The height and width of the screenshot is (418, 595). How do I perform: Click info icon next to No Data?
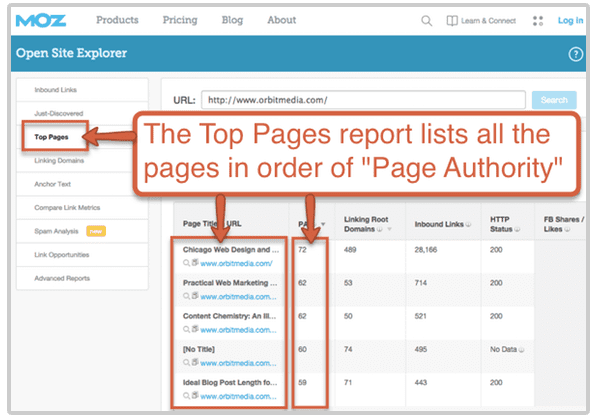point(521,350)
